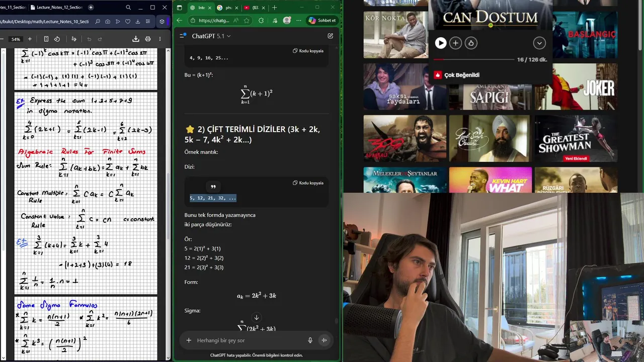Open the Joker movie thumbnail
The width and height of the screenshot is (644, 362).
576,86
